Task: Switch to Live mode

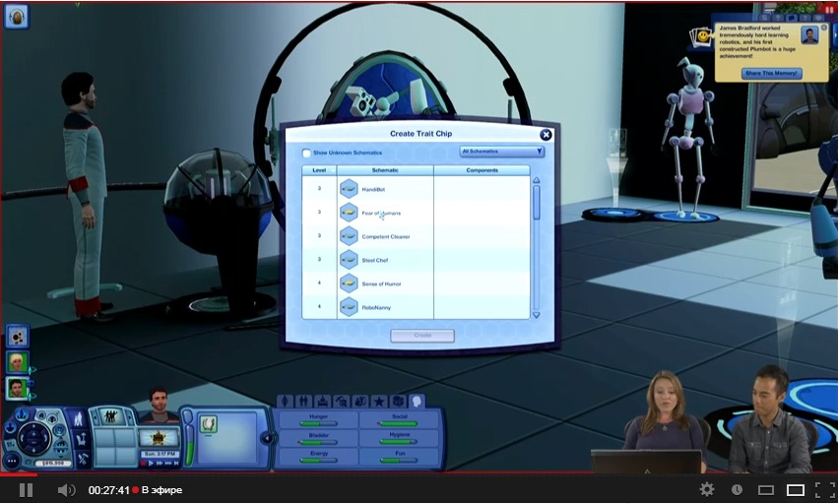Action: pyautogui.click(x=78, y=418)
